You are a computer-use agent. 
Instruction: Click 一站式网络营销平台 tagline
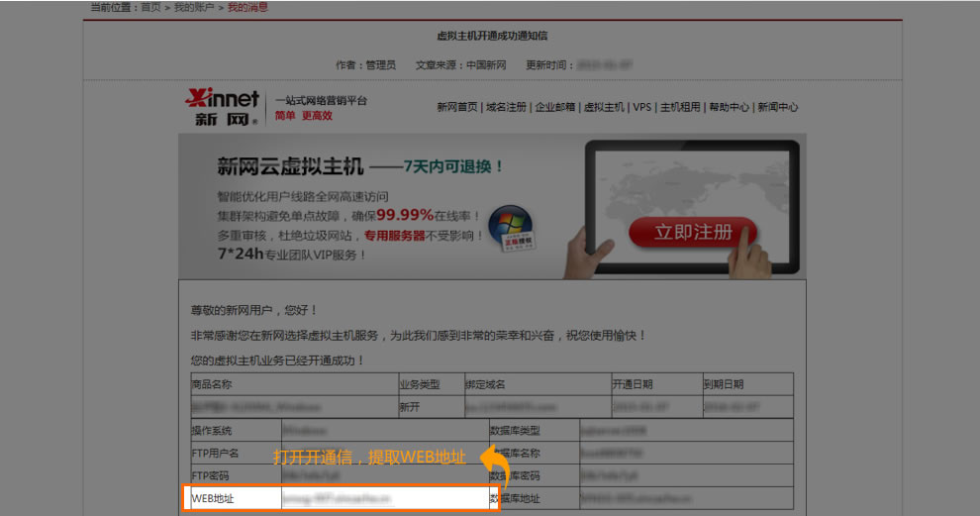pyautogui.click(x=322, y=101)
